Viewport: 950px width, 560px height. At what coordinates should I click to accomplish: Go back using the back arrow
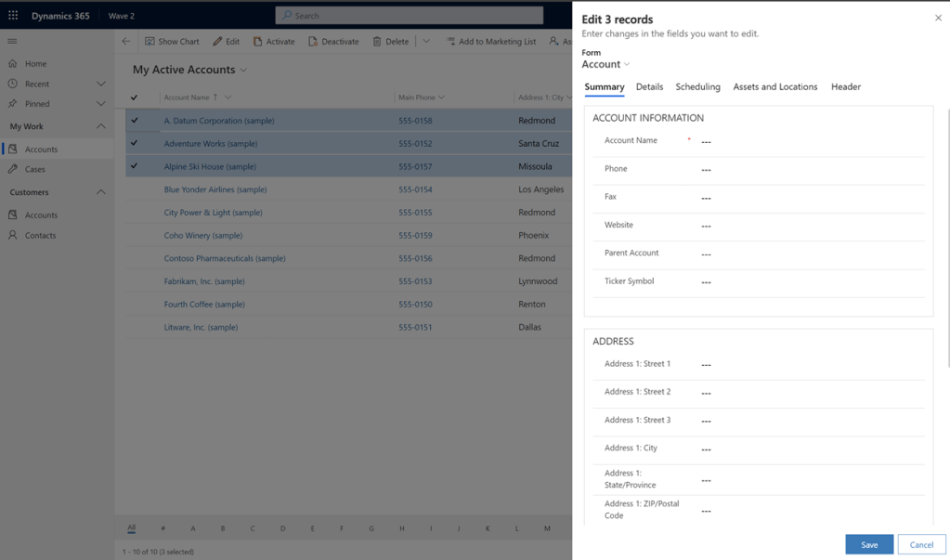pyautogui.click(x=126, y=41)
